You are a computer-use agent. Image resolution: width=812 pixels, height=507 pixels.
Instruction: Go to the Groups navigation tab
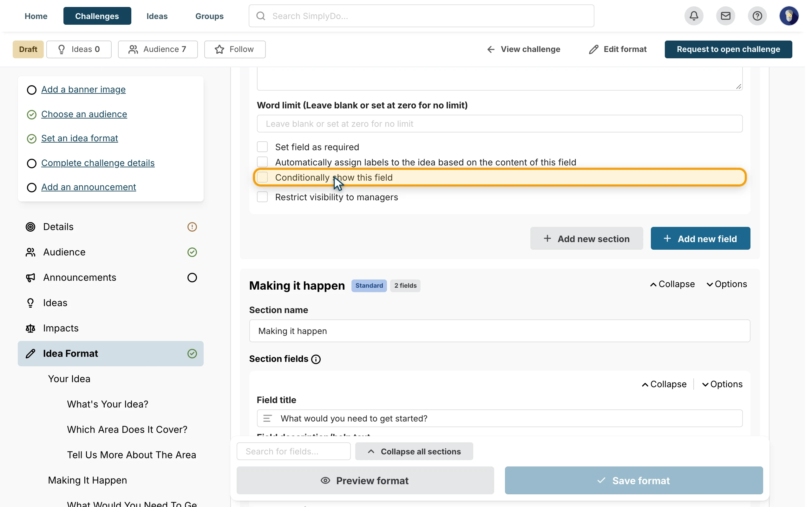pos(209,16)
